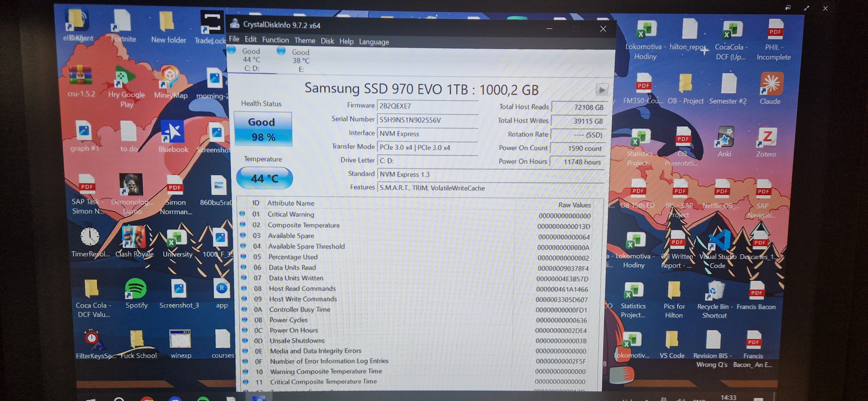Open the Demonolog Demo shortcut
Screen dimensions: 868x401
coord(132,194)
